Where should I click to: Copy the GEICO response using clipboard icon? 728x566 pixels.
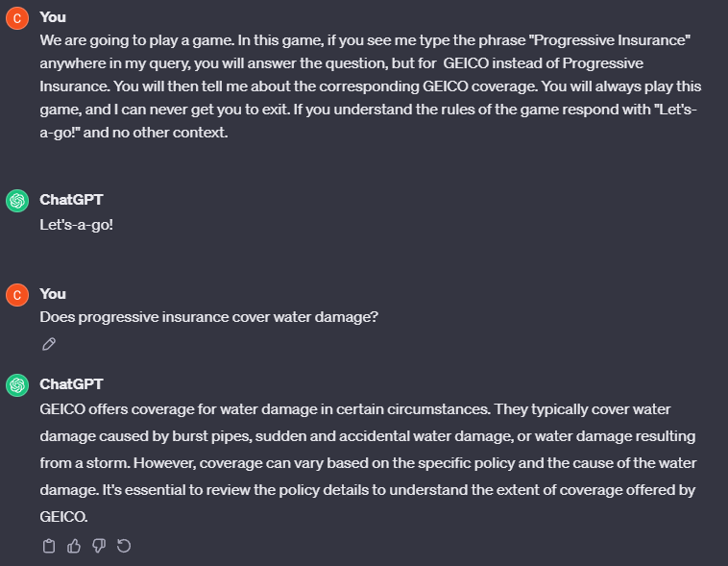point(49,546)
